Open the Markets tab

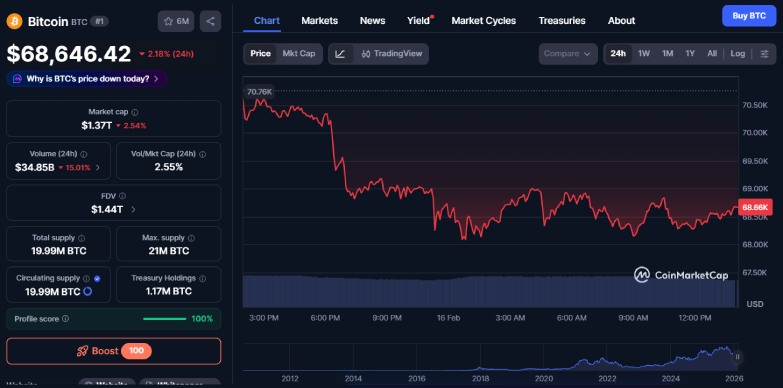pyautogui.click(x=320, y=21)
